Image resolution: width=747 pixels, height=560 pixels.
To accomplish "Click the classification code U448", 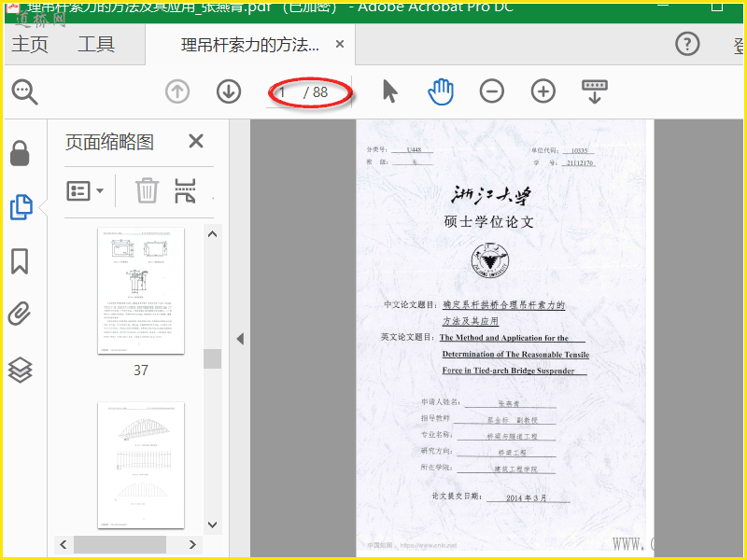I will (x=414, y=149).
